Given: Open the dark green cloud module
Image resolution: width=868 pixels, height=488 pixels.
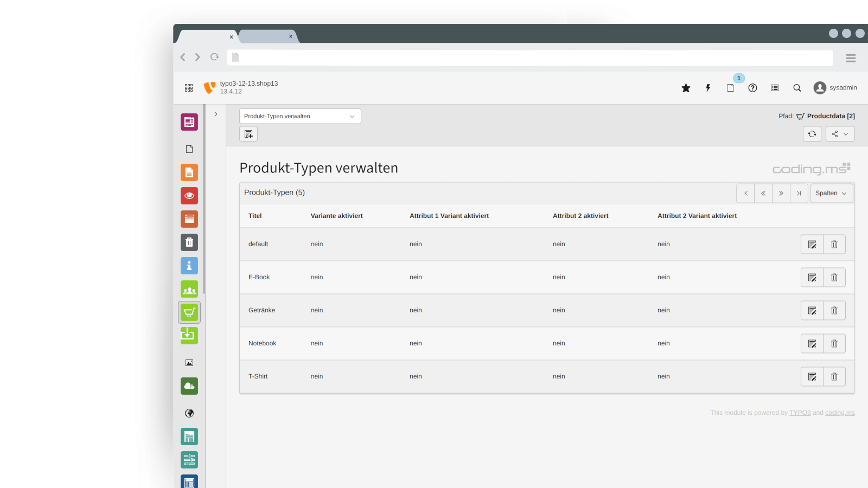Looking at the screenshot, I should pos(189,386).
